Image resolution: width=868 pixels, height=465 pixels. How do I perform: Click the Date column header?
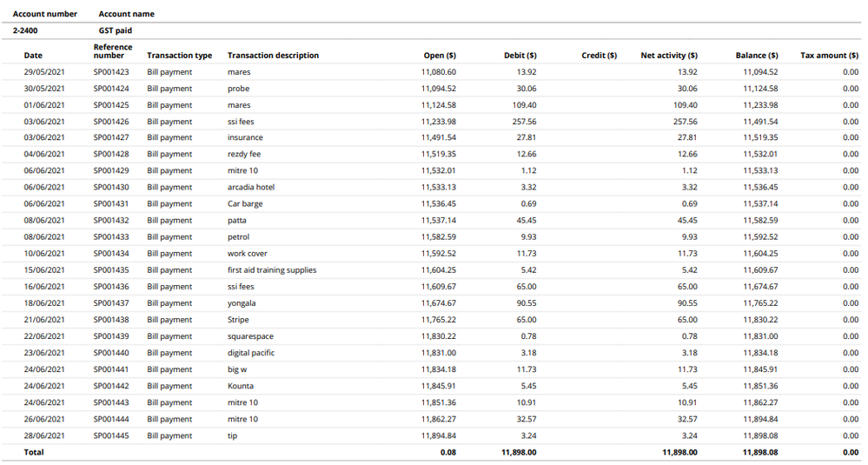pos(32,56)
